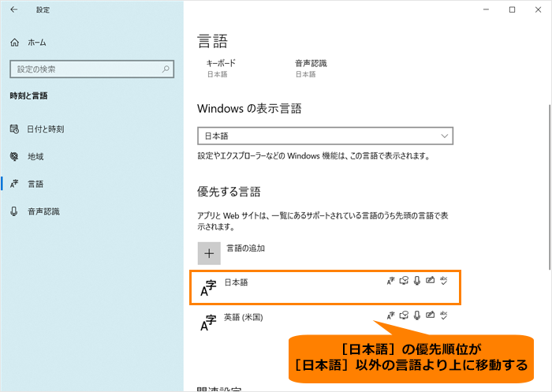Select 英語 (米国) in preferred languages

(325, 323)
